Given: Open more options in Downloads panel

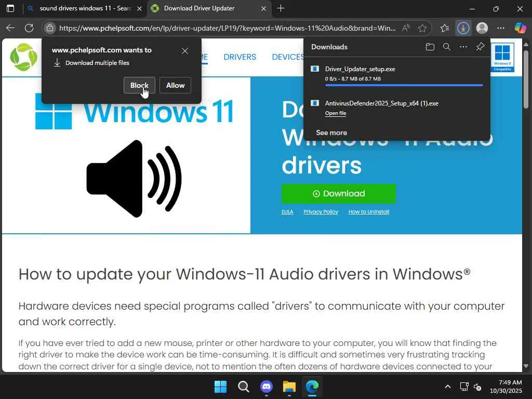Looking at the screenshot, I should (463, 47).
